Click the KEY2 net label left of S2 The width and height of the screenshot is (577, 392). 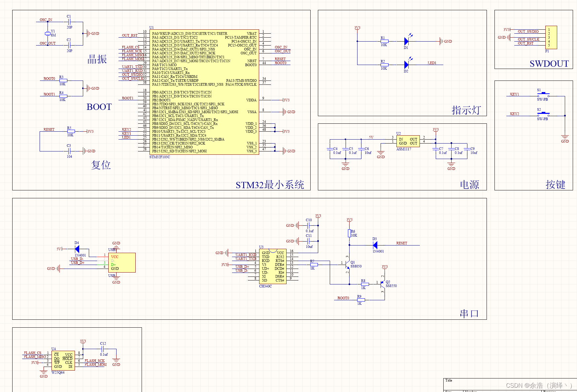click(x=514, y=114)
